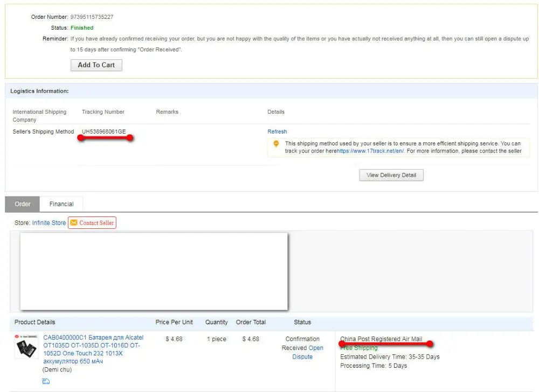
Task: Click the Price Per Unit header
Action: 174,323
